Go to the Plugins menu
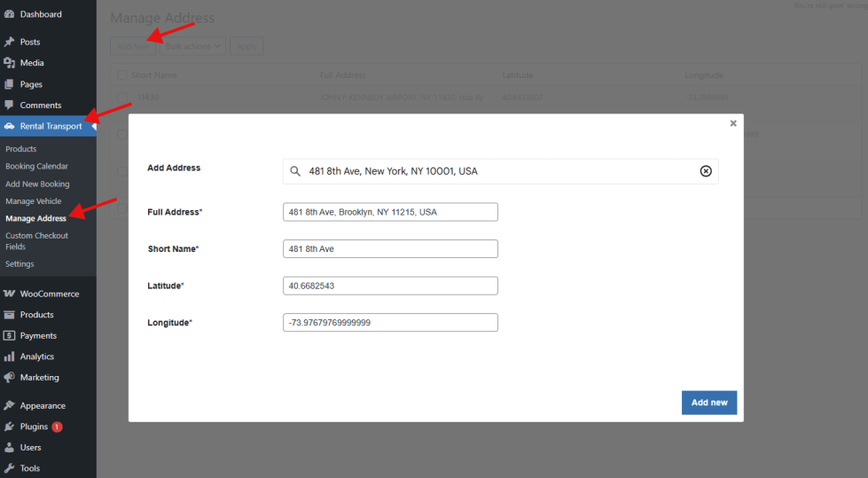The image size is (868, 478). click(x=34, y=427)
